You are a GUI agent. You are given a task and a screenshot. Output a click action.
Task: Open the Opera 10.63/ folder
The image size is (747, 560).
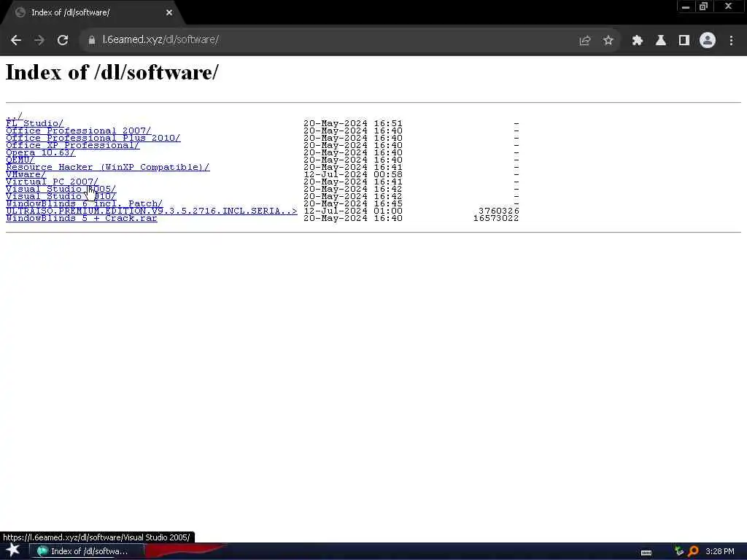pos(41,152)
